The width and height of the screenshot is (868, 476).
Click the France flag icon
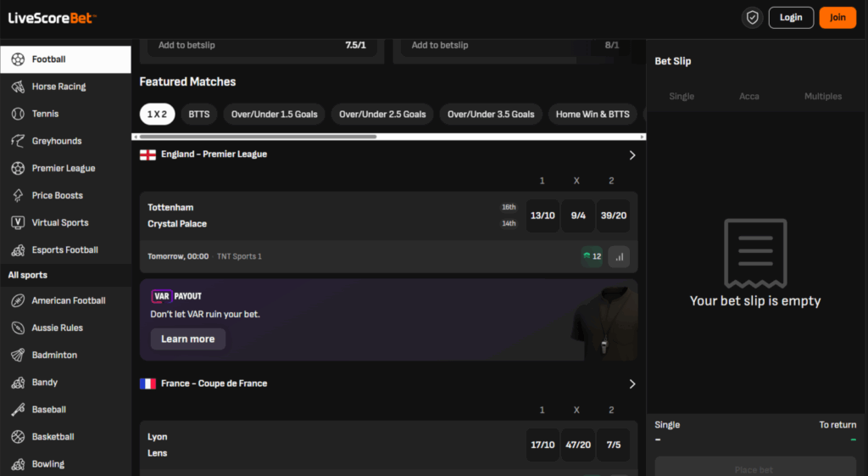point(147,384)
